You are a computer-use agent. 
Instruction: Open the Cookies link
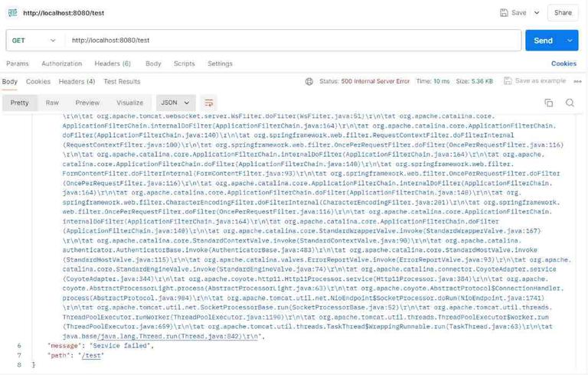tap(563, 64)
